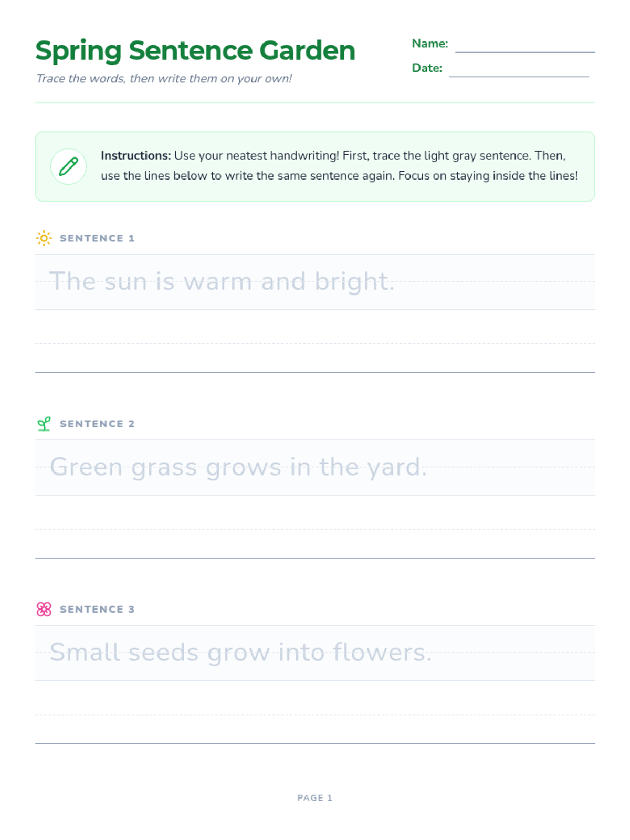Click the pink flower icon beside Sentence 3

[44, 609]
